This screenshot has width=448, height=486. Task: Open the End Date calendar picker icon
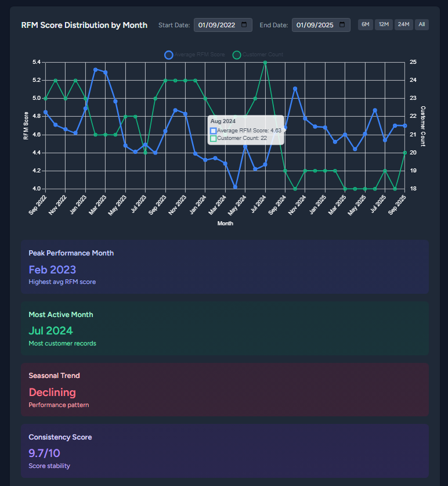pyautogui.click(x=342, y=25)
